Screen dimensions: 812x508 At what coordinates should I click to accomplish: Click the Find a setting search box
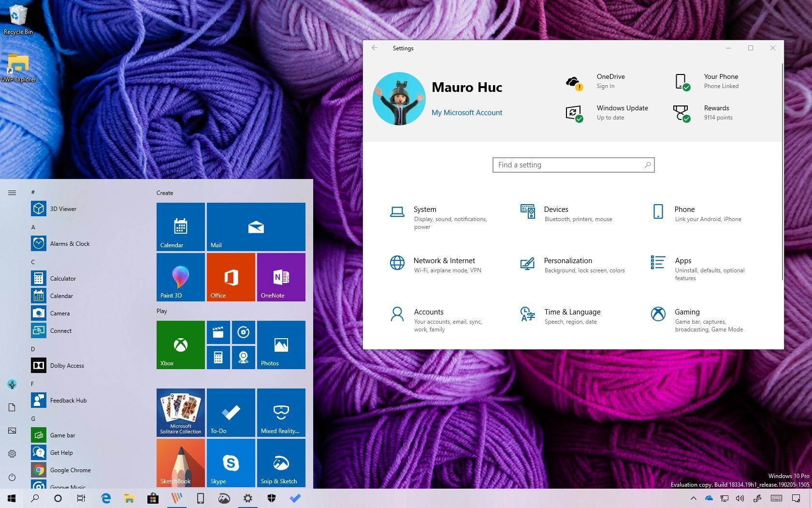click(573, 165)
